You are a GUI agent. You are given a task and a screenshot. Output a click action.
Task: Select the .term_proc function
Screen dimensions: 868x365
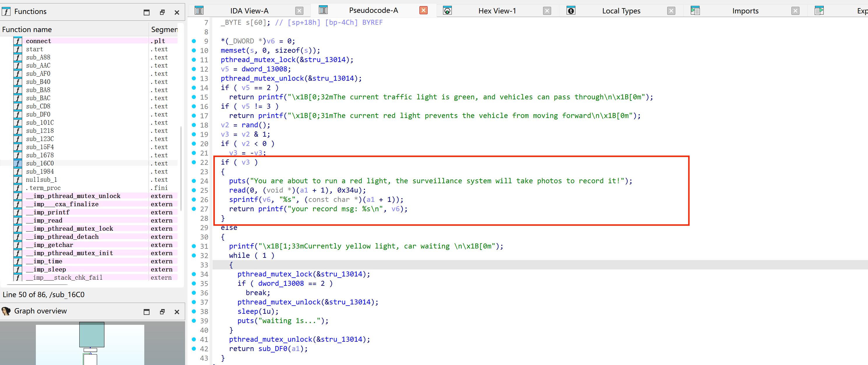pyautogui.click(x=89, y=188)
